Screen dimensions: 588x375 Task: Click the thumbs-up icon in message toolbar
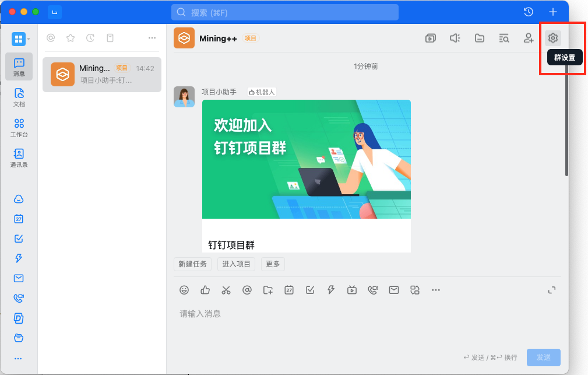click(x=205, y=290)
